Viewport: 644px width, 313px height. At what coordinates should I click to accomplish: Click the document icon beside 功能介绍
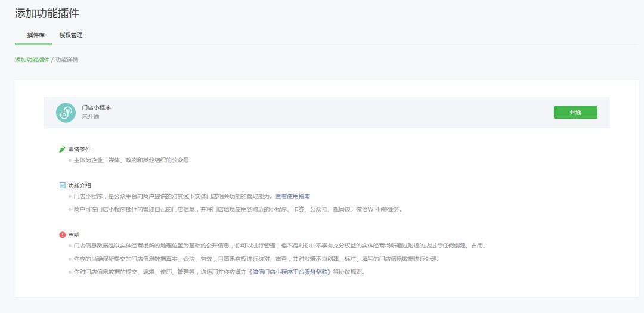click(x=63, y=185)
